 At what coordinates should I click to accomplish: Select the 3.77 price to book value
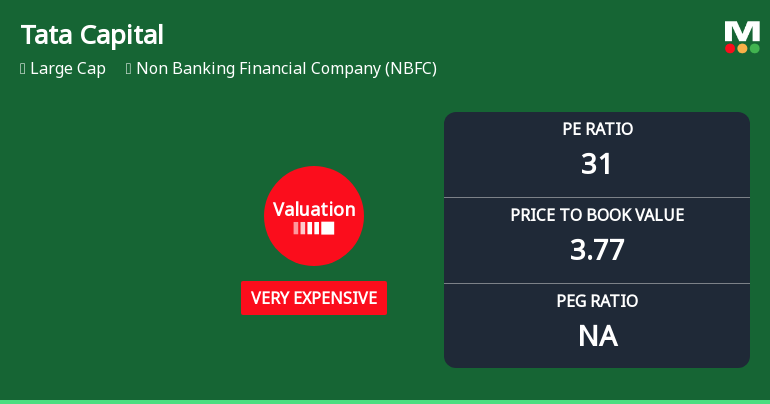click(597, 250)
